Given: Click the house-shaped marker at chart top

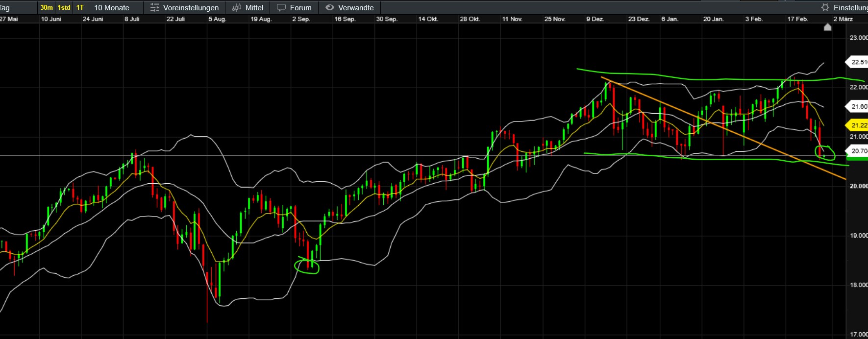Looking at the screenshot, I should (828, 27).
